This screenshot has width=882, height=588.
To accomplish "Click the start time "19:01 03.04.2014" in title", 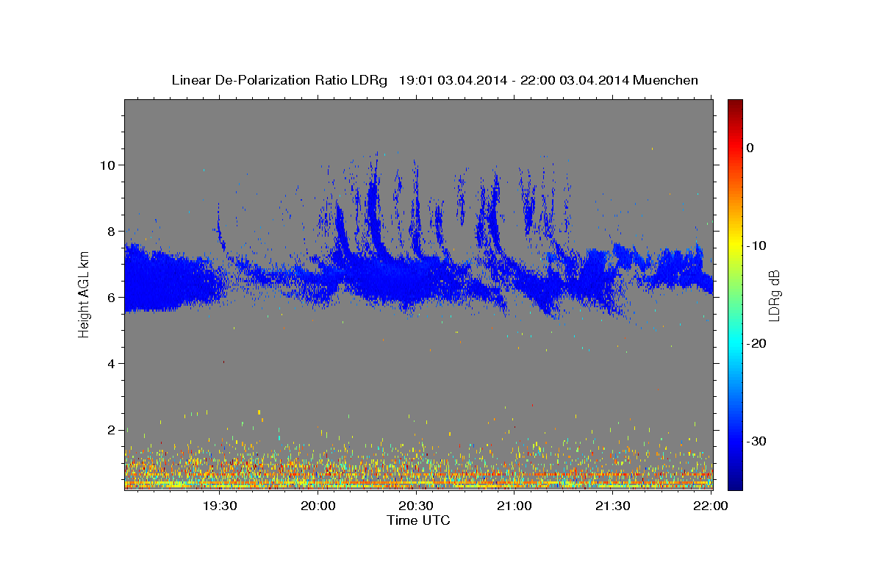I will [x=453, y=80].
